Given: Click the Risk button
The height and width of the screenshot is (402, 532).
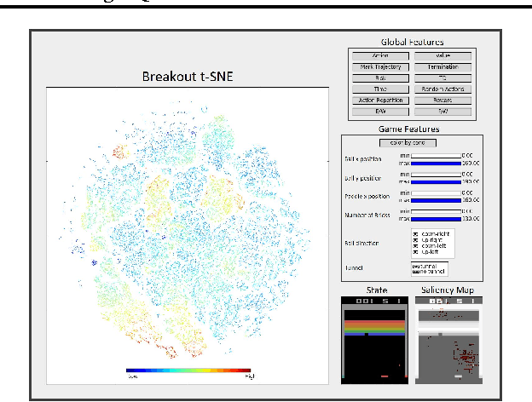Looking at the screenshot, I should (x=380, y=78).
